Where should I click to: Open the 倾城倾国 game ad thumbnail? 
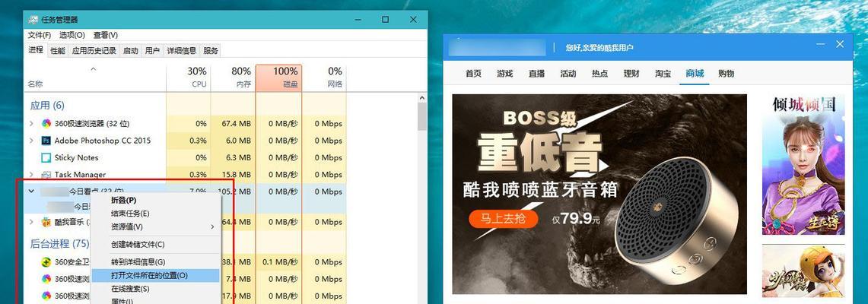coord(803,165)
